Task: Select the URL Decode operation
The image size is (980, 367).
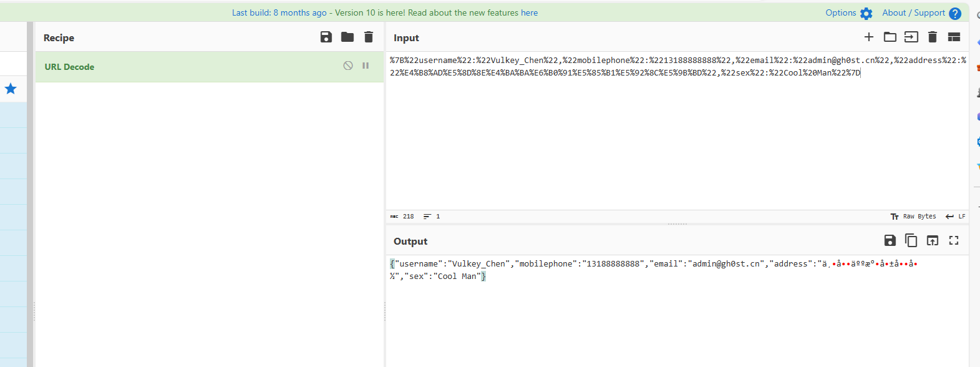Action: pyautogui.click(x=210, y=67)
